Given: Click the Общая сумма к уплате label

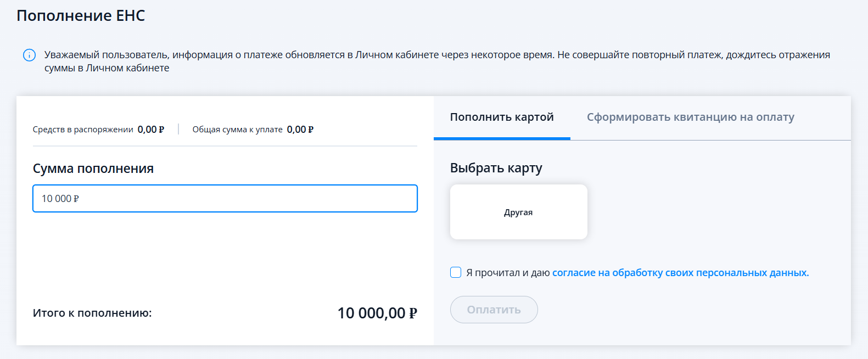Looking at the screenshot, I should click(x=237, y=130).
